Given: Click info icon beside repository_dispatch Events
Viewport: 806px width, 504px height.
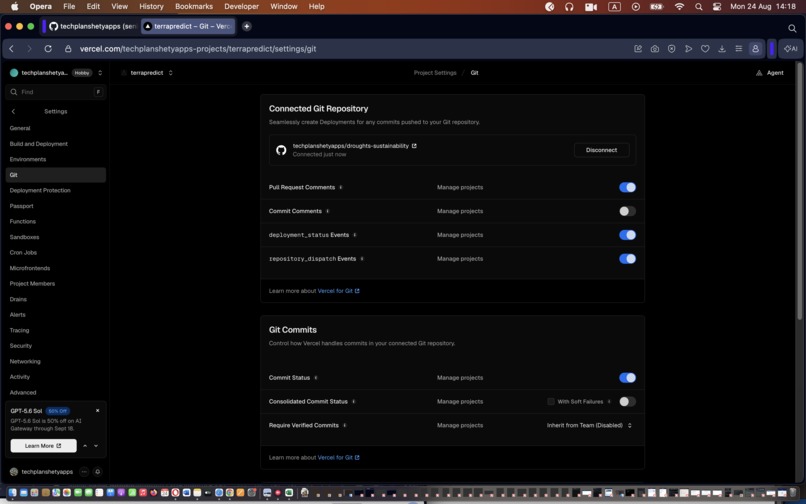Looking at the screenshot, I should coord(362,259).
